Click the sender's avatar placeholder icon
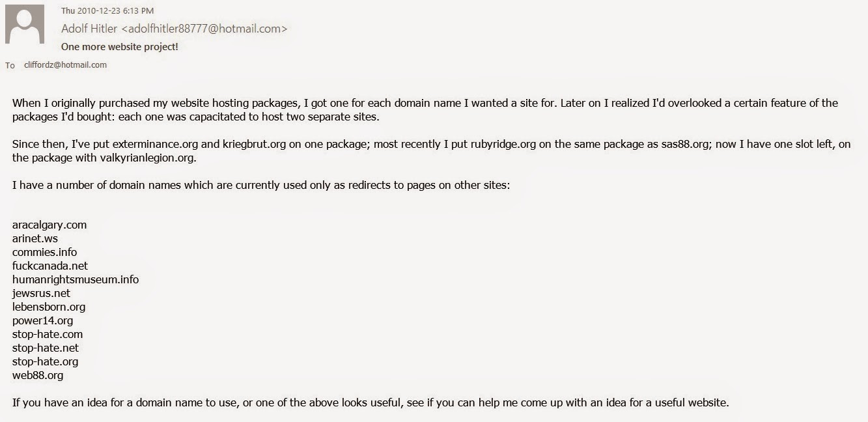Screen dimensions: 868x422 (25, 25)
